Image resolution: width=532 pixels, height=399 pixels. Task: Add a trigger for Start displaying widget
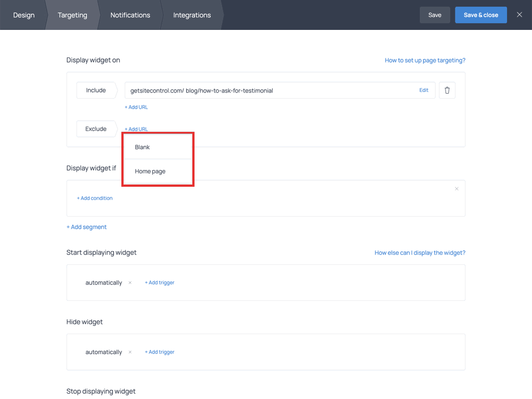coord(160,283)
